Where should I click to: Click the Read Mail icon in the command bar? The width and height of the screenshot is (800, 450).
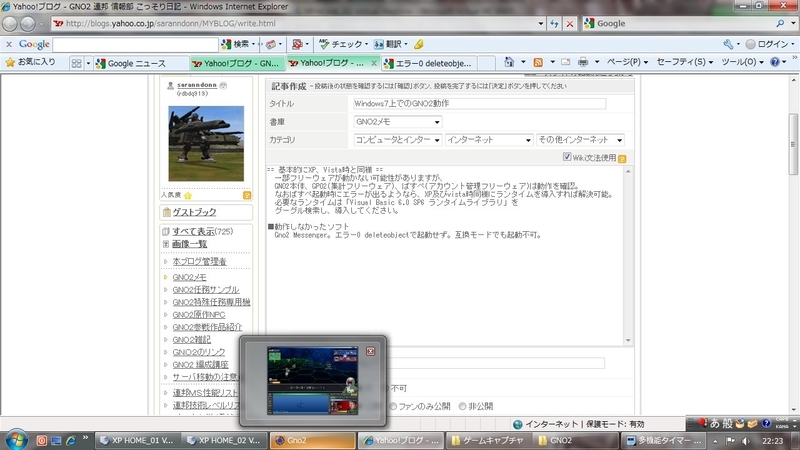[565, 62]
